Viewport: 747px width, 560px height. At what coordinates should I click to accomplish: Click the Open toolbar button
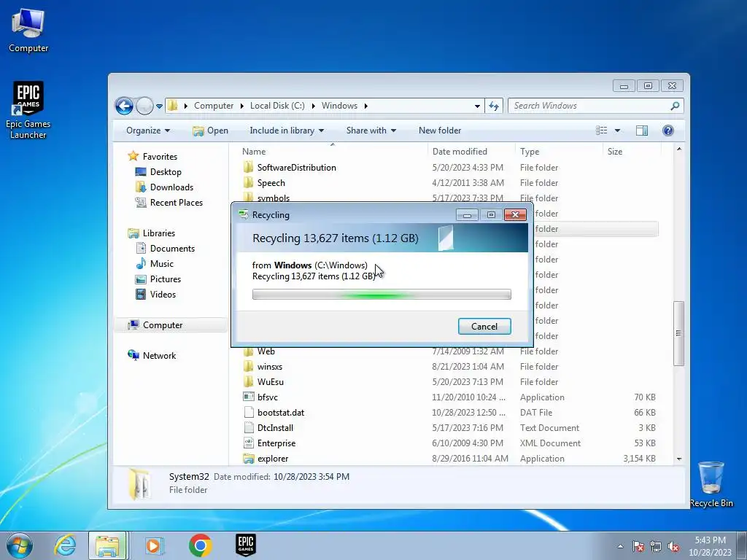point(210,131)
